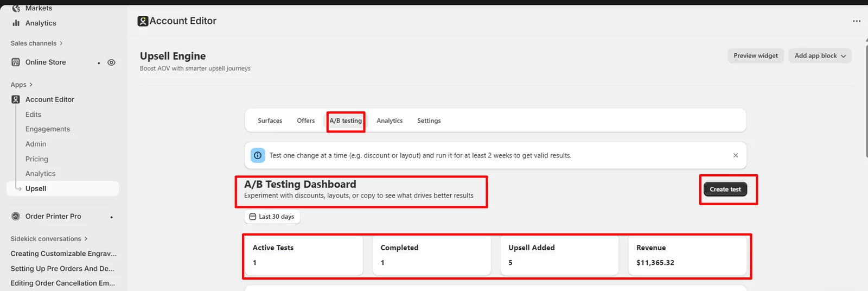868x291 pixels.
Task: Select the A/B testing tab
Action: (346, 121)
